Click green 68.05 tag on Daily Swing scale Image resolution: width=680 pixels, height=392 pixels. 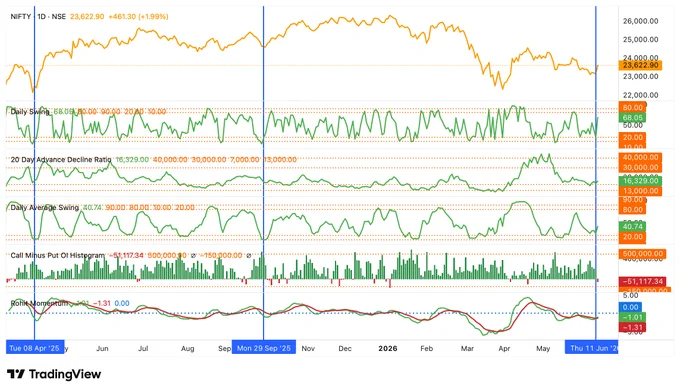(632, 118)
